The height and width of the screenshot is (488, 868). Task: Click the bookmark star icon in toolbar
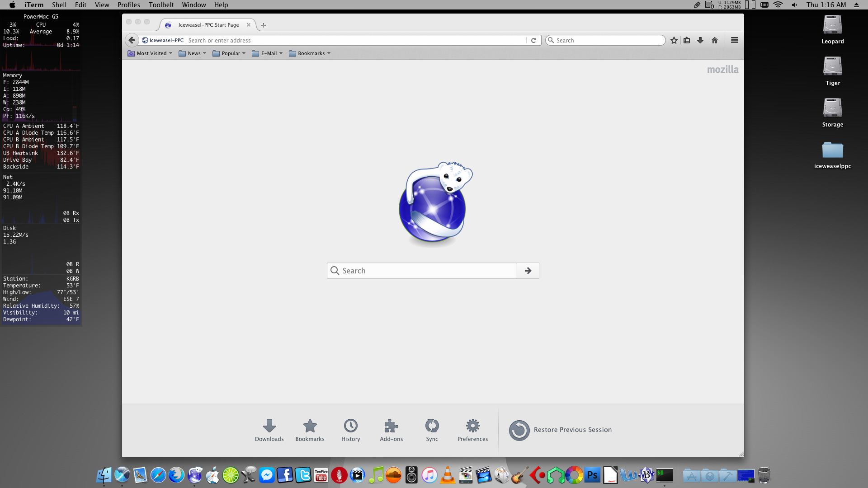coord(674,40)
